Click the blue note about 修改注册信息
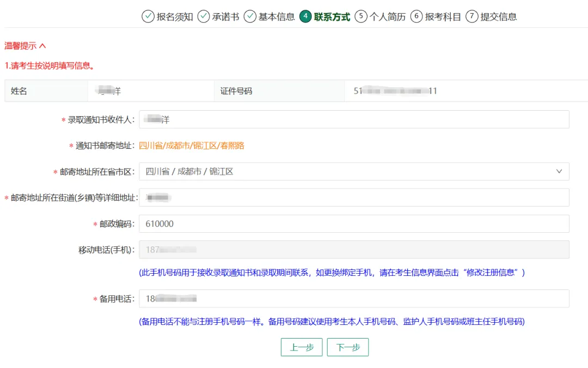Image resolution: width=588 pixels, height=368 pixels. click(332, 273)
